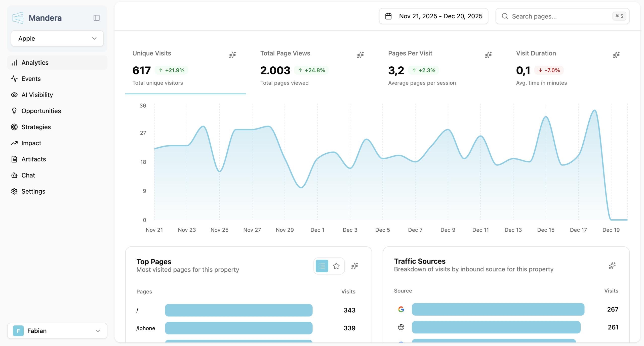The width and height of the screenshot is (644, 346).
Task: Click the sparkle icon on Total Page Views
Action: click(360, 55)
